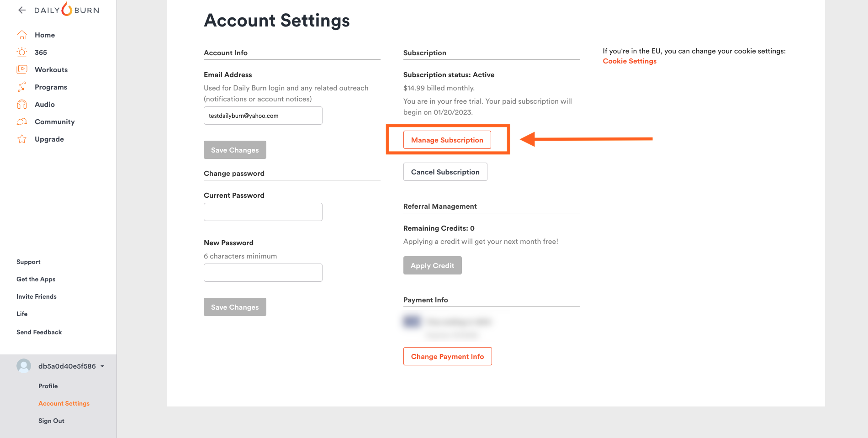Open Workouts in the sidebar
Viewport: 868px width, 438px height.
click(x=51, y=70)
